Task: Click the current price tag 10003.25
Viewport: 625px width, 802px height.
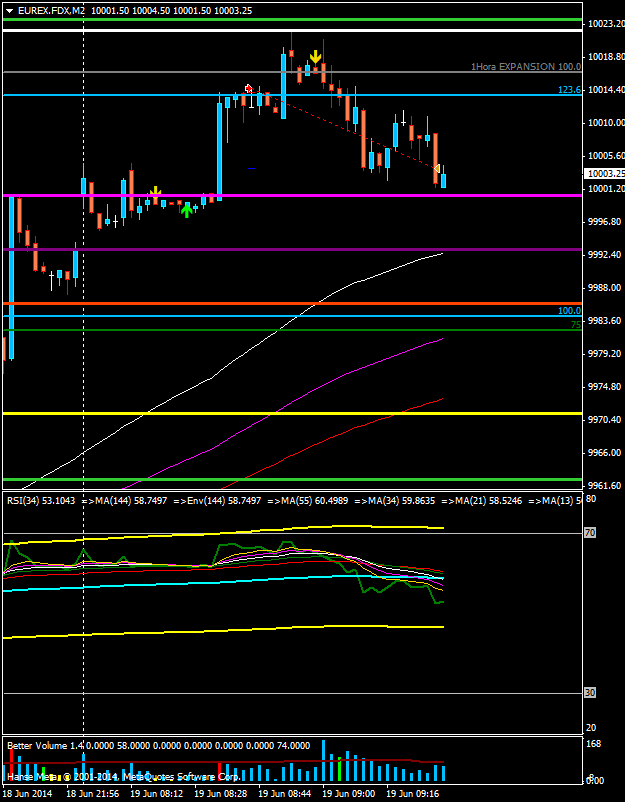Action: coord(602,173)
